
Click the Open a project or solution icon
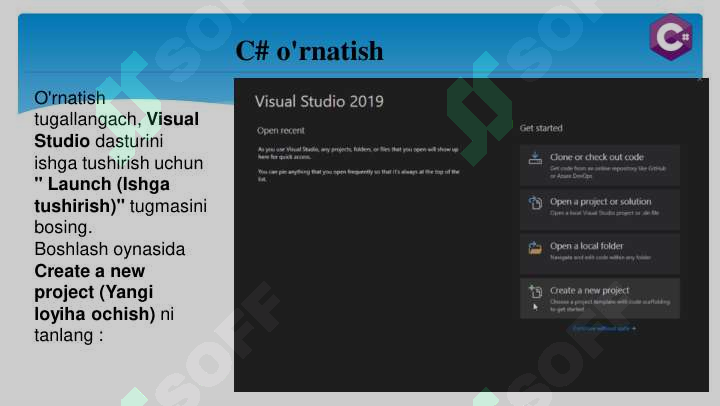point(535,203)
